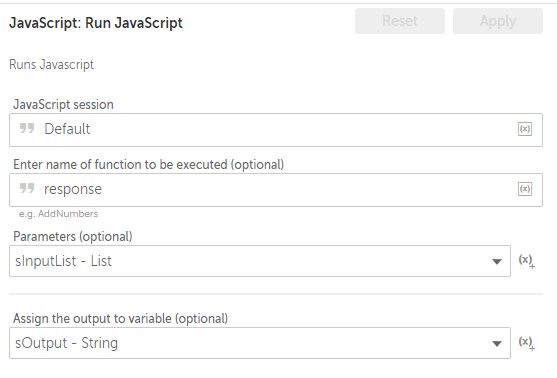Open the sOutput - String combo box
This screenshot has height=378, width=557.
pos(260,343)
